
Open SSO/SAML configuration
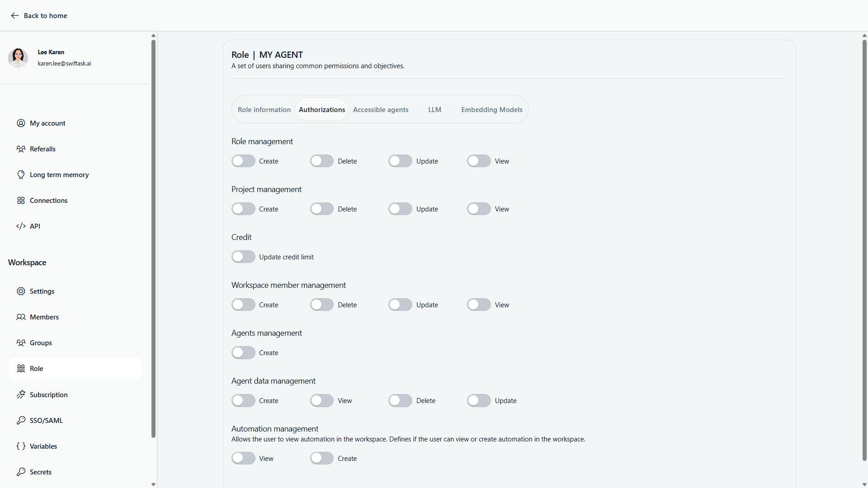(x=46, y=420)
